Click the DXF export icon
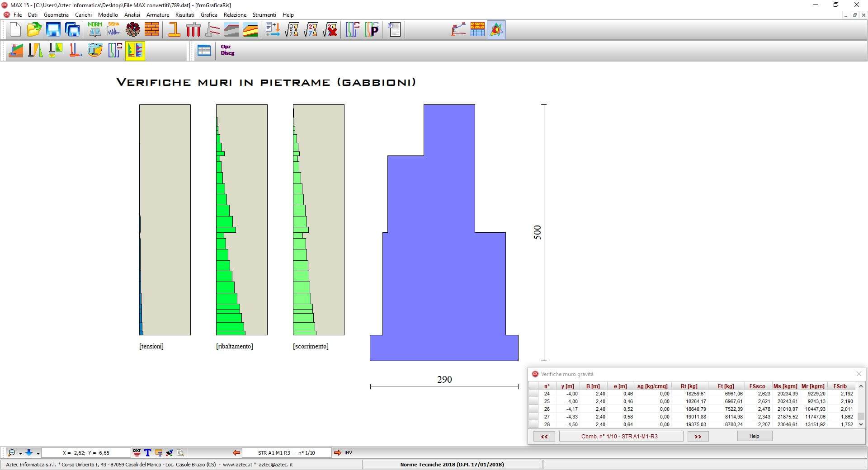The image size is (868, 470). [137, 452]
